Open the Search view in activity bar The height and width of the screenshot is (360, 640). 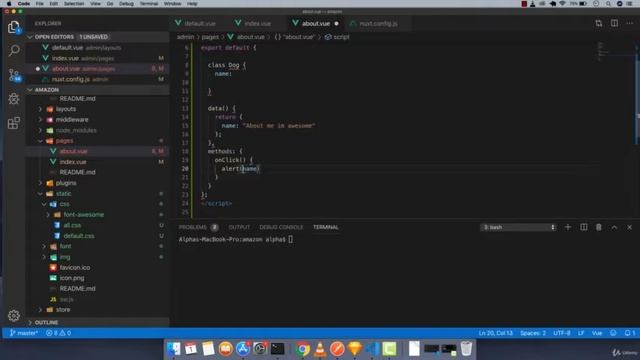[x=14, y=50]
